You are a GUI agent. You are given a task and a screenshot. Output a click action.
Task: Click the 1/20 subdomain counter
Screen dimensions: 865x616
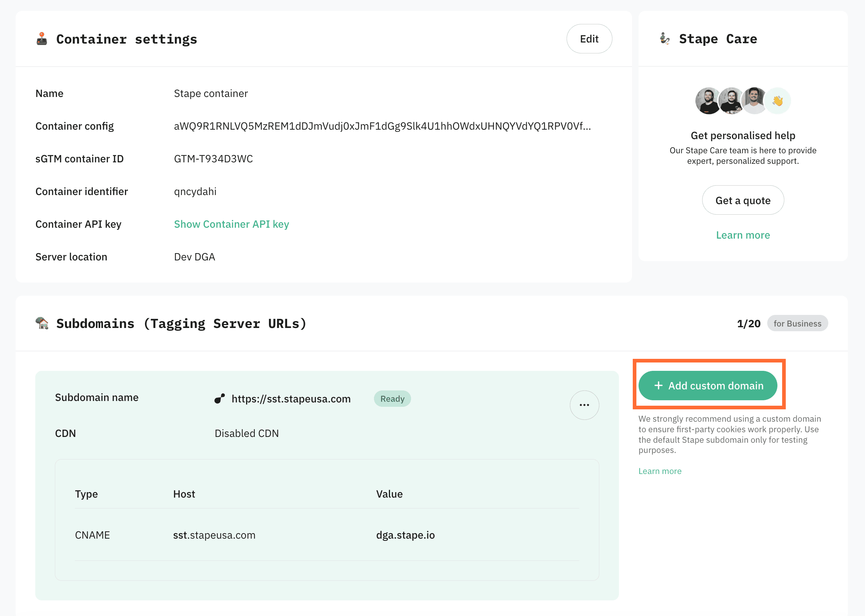(748, 323)
